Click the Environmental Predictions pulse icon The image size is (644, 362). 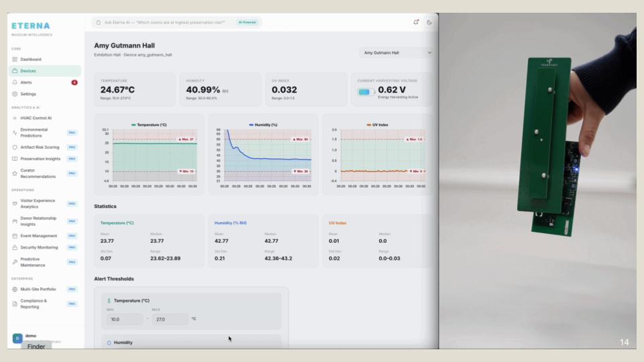click(x=15, y=133)
